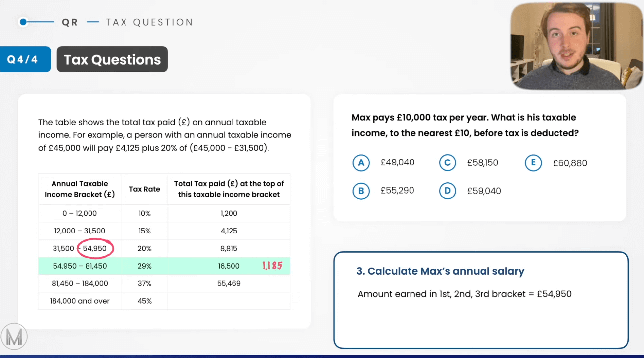Click the Tax Rate column header
The width and height of the screenshot is (644, 358).
(144, 189)
